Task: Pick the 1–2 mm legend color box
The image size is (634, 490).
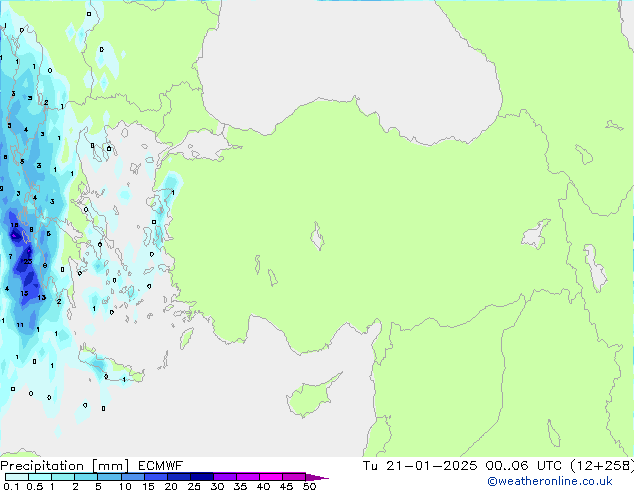Action: pos(63,477)
